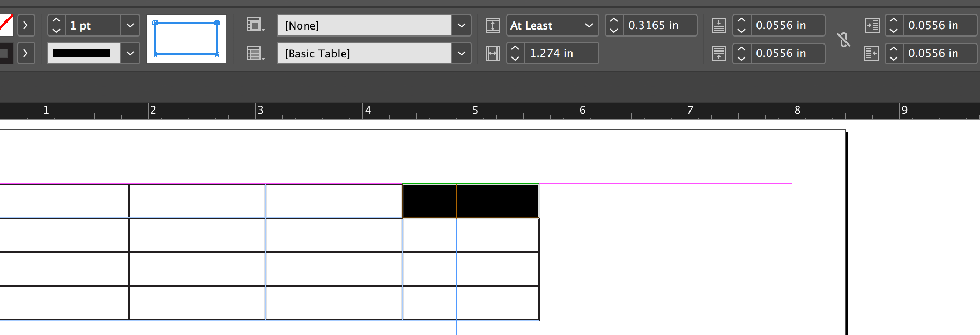The image size is (980, 335).
Task: Edit the 0.3165 in row height field
Action: 660,25
